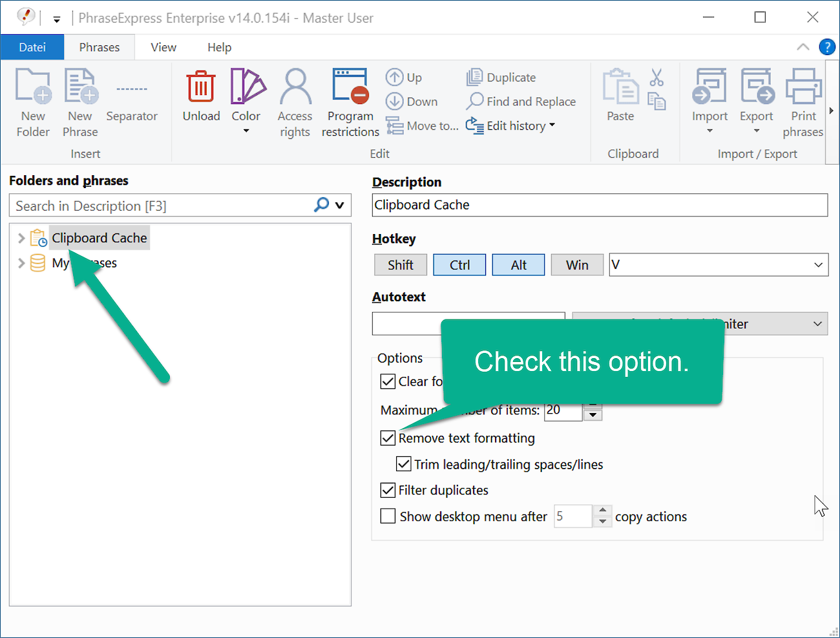Open quick access toolbar customization arrow
Screen dimensions: 840x638
tap(57, 19)
